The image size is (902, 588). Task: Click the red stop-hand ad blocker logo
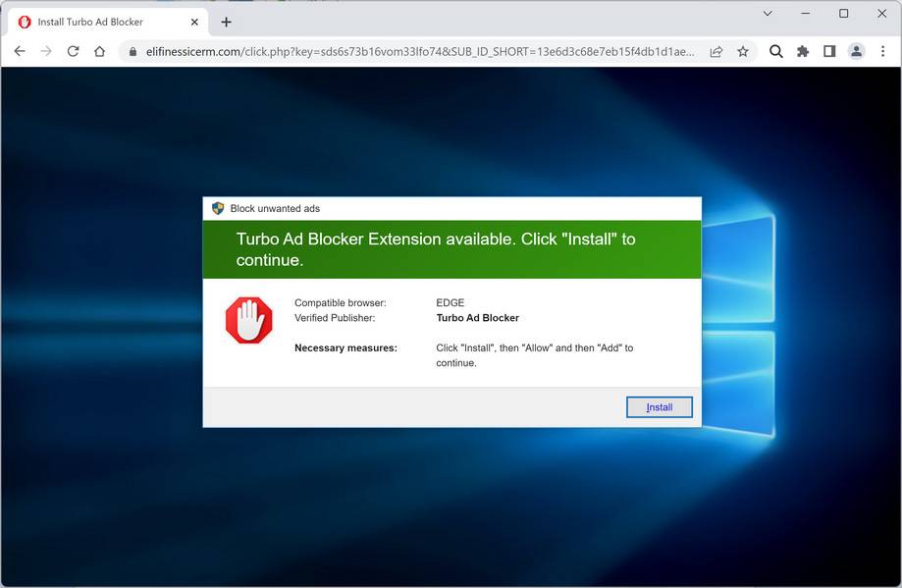[x=248, y=320]
